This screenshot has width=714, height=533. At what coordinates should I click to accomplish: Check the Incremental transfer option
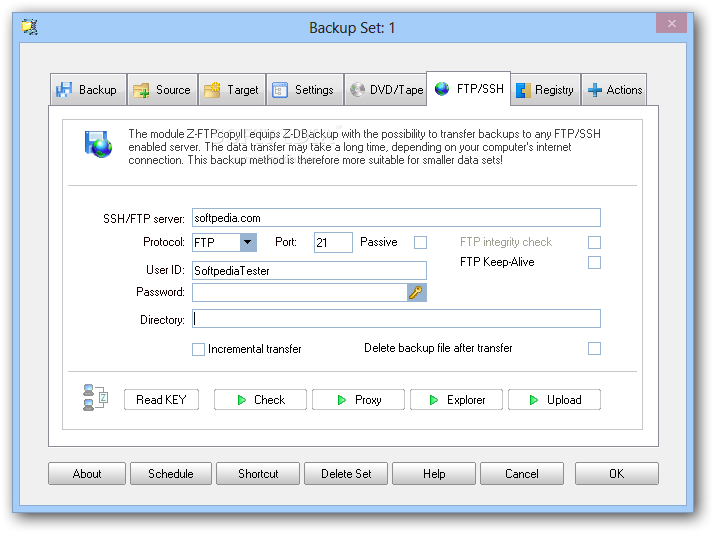point(198,349)
